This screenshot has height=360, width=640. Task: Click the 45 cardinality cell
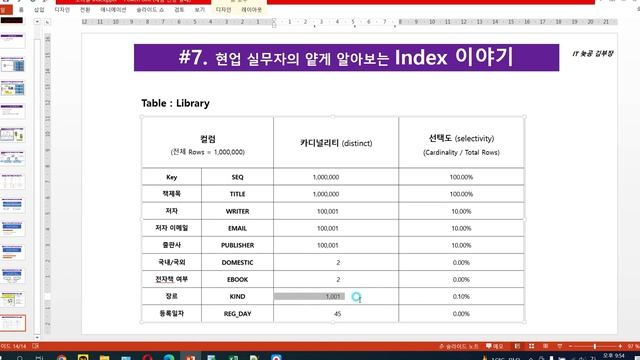click(x=336, y=313)
